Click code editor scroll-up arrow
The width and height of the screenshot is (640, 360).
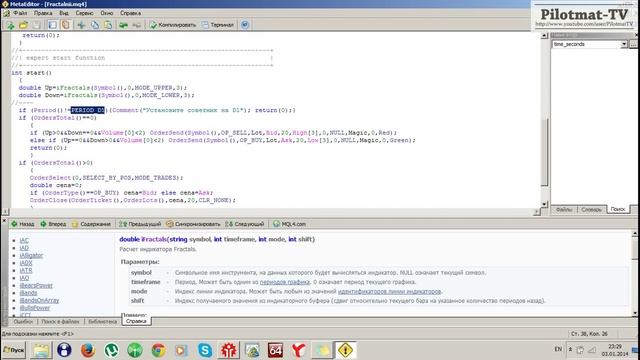point(544,36)
